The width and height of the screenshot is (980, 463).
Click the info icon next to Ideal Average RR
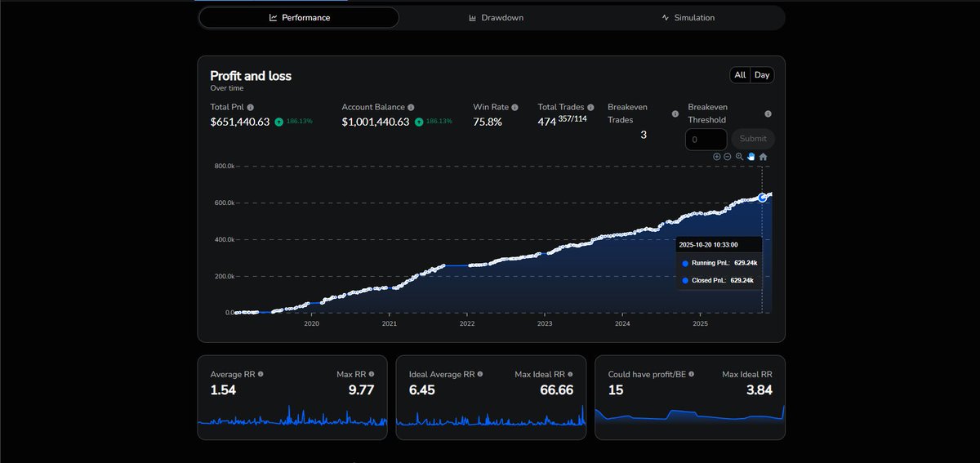(x=480, y=374)
